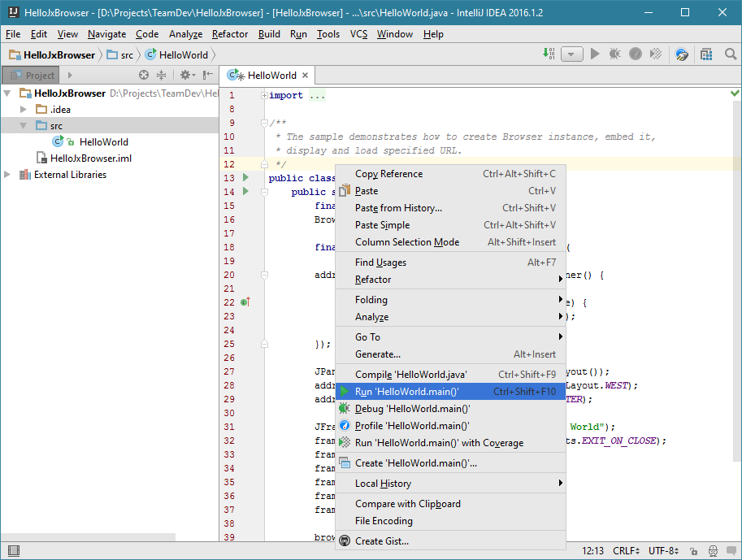This screenshot has width=742, height=560.
Task: Run 'HelloWorld.main()' from context menu
Action: point(450,392)
